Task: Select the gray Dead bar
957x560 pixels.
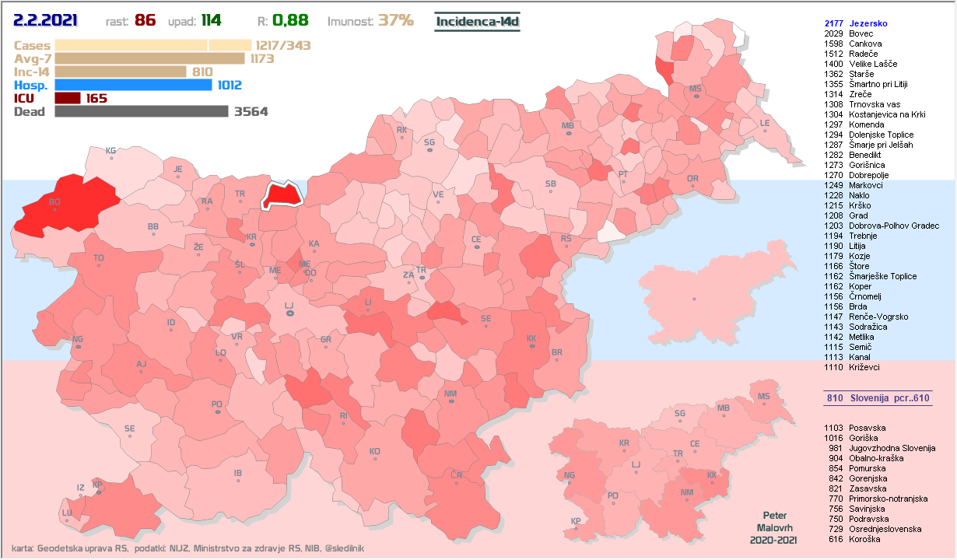Action: click(x=142, y=111)
